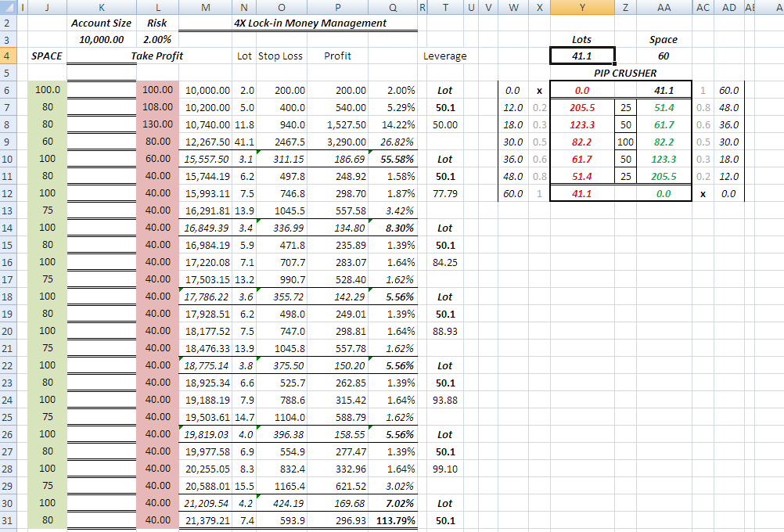Click the 100.0 green cell in row 6

pos(47,89)
